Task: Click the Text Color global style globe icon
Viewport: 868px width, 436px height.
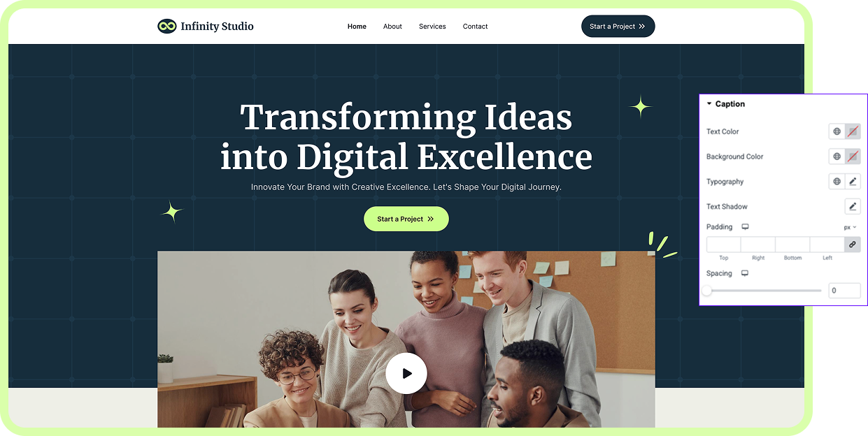Action: [837, 131]
